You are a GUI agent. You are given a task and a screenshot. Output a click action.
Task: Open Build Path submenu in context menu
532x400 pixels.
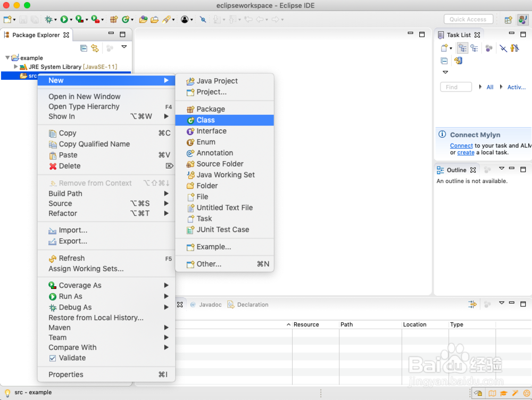[x=106, y=194]
